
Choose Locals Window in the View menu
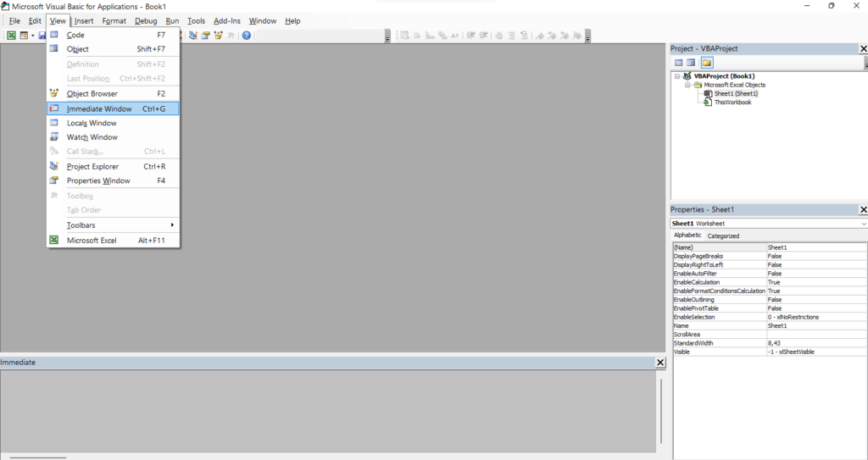pyautogui.click(x=113, y=124)
